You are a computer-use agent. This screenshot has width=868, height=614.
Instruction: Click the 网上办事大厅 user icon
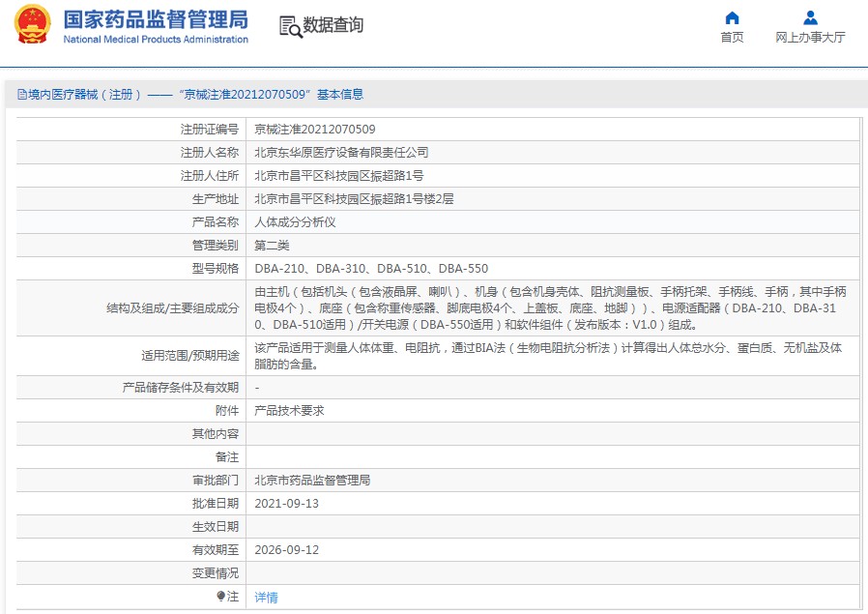(x=810, y=17)
